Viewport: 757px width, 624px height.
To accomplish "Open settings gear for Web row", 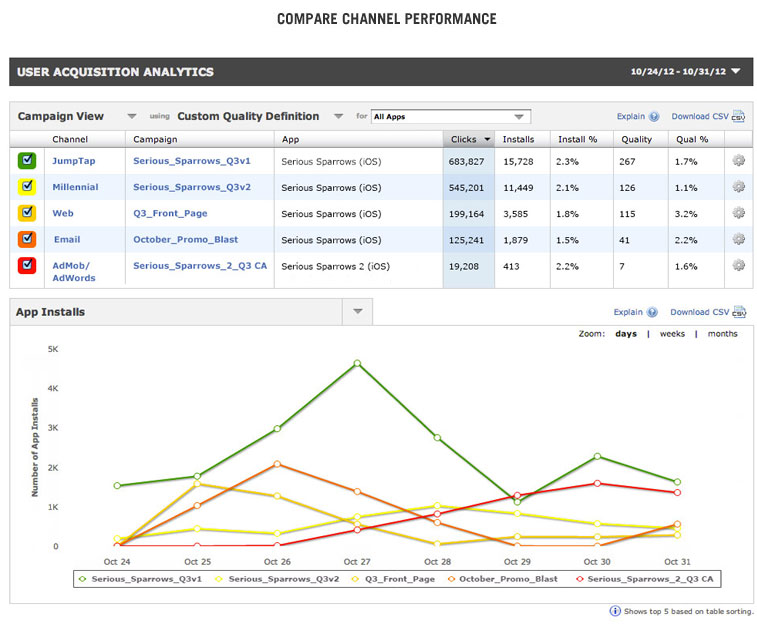I will click(x=738, y=212).
